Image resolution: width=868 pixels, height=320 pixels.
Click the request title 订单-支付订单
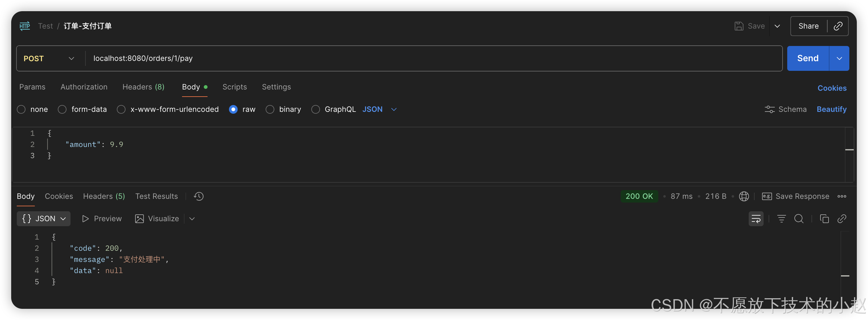pyautogui.click(x=88, y=26)
